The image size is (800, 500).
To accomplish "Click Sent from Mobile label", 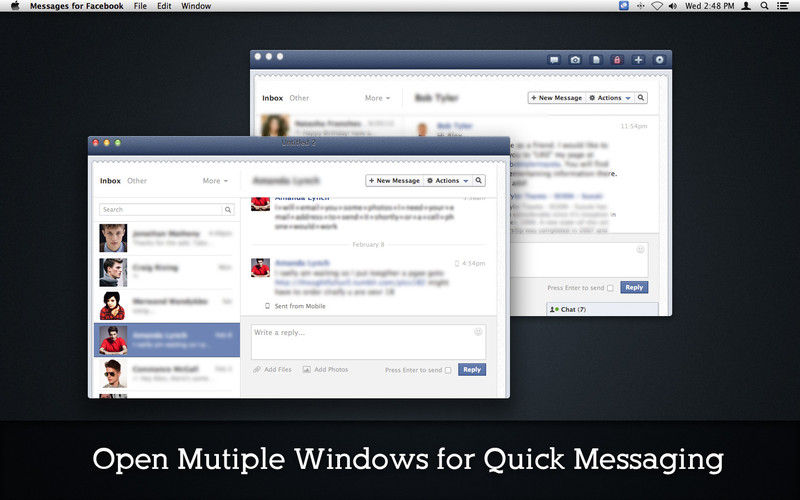I will (300, 306).
